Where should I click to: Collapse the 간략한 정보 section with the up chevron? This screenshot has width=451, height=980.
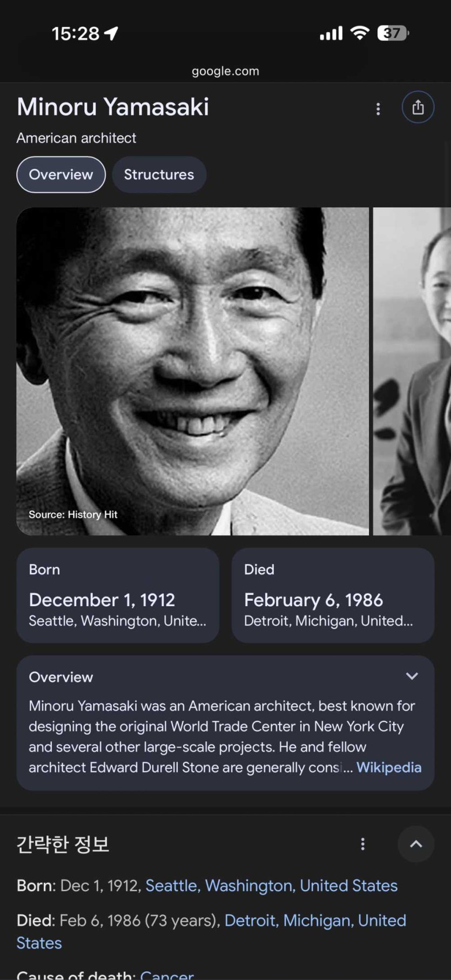coord(416,844)
